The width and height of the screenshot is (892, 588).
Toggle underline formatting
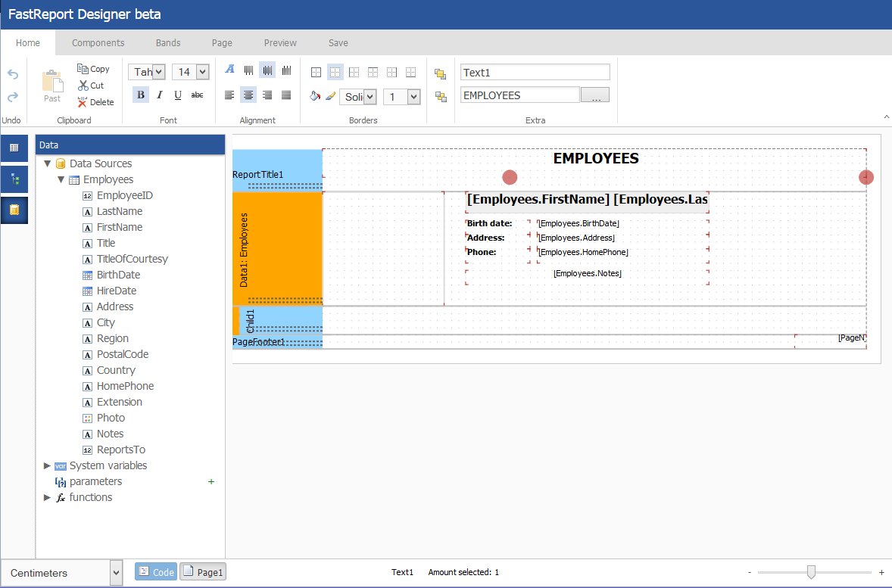[178, 95]
